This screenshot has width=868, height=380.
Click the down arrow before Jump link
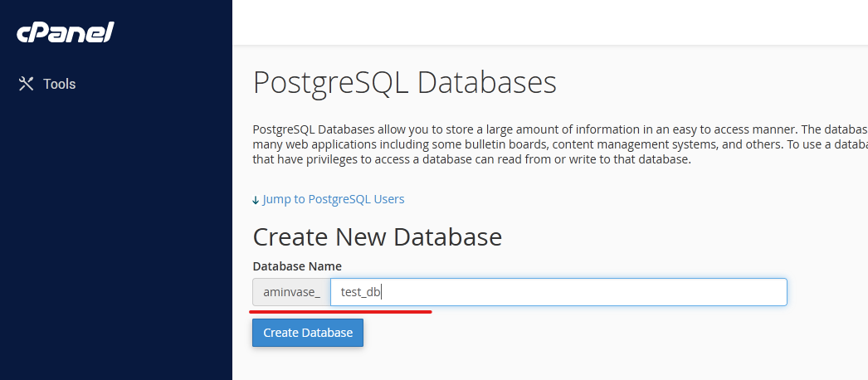coord(256,200)
